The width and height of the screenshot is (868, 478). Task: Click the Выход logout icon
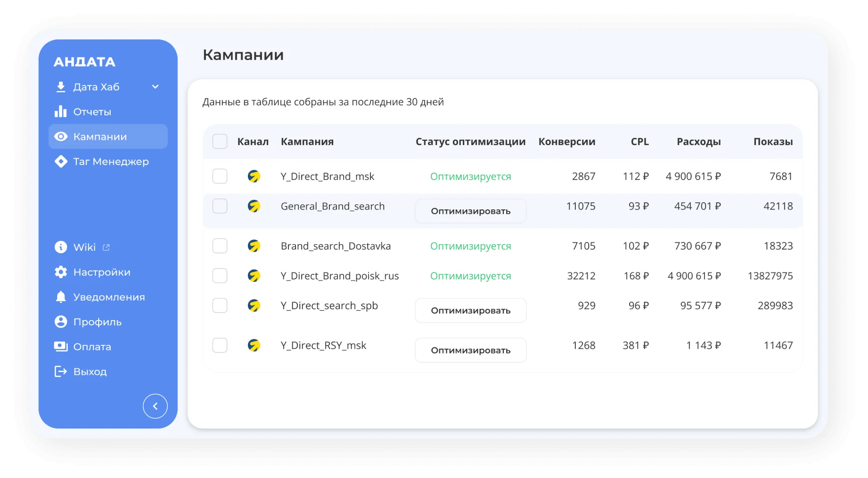point(61,371)
